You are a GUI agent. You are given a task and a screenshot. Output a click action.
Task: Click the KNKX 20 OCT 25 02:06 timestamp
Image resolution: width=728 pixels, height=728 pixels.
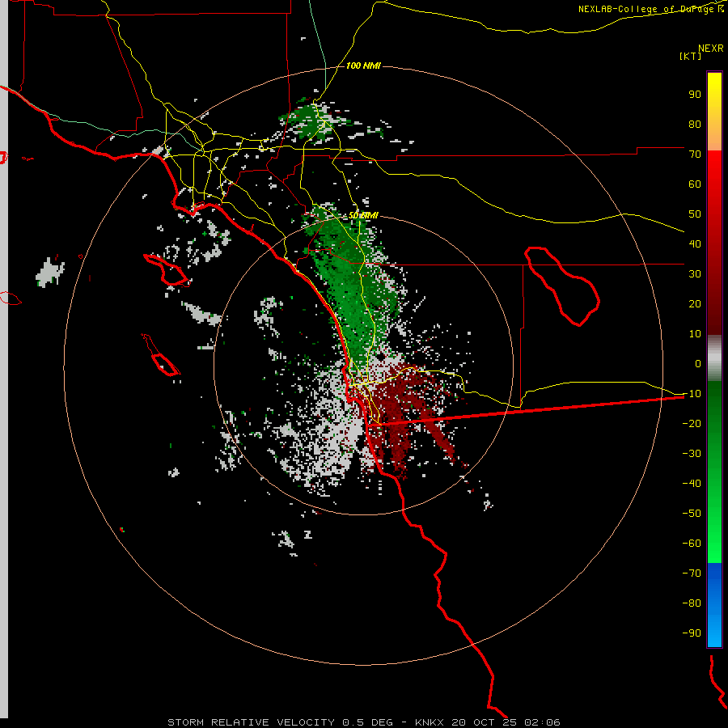[x=488, y=722]
